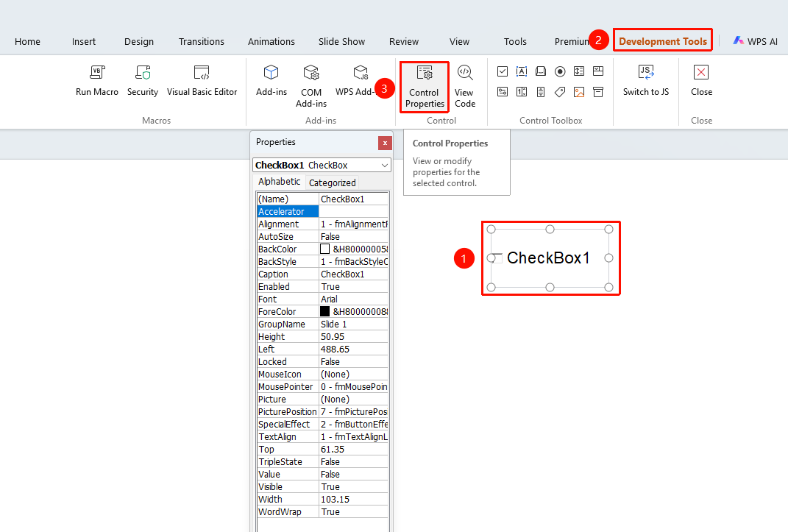
Task: Insert a Toggle Button control
Action: pos(503,92)
